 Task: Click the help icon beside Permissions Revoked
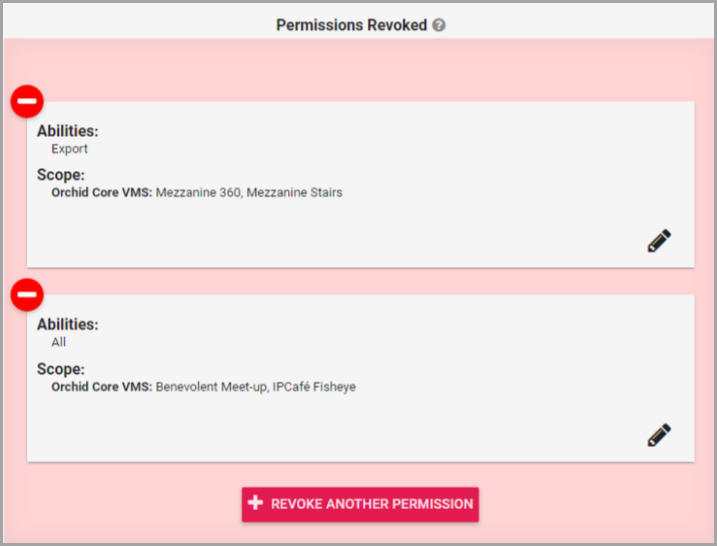439,25
